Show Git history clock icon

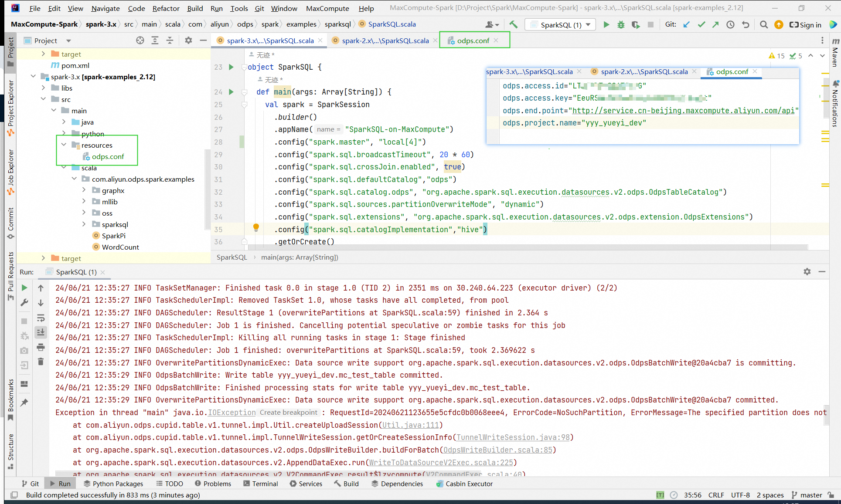(x=730, y=25)
